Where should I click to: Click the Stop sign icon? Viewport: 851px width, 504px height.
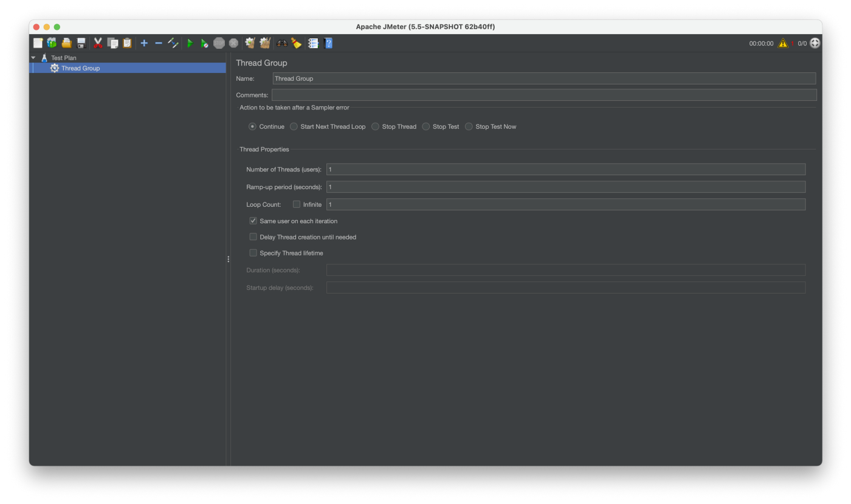tap(219, 43)
